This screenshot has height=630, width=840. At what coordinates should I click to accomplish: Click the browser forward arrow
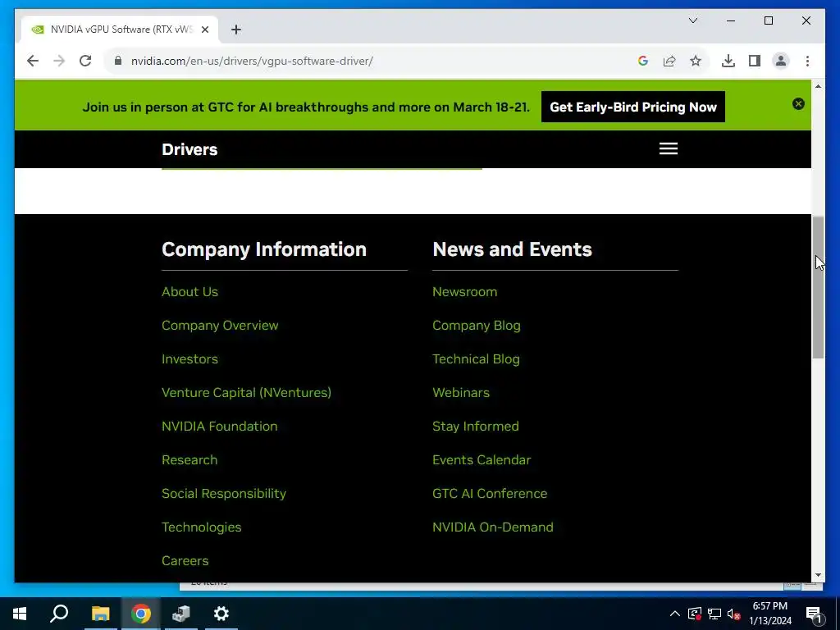click(x=59, y=61)
